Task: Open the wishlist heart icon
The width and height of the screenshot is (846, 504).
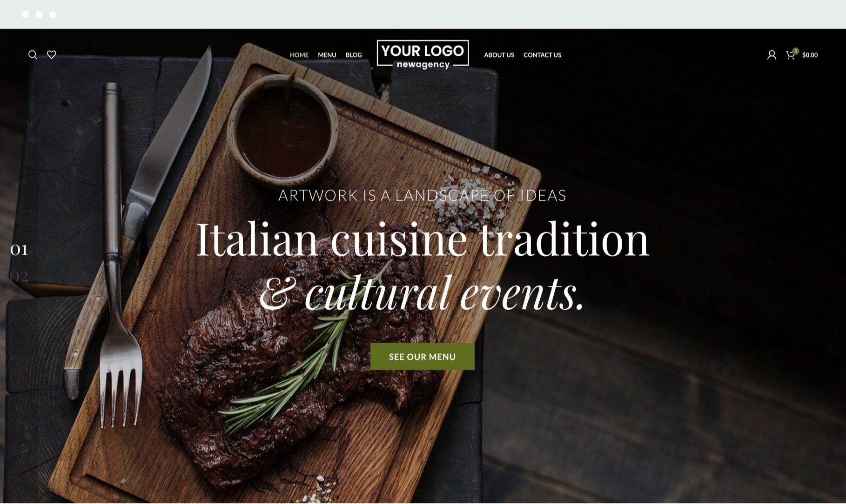Action: [52, 55]
